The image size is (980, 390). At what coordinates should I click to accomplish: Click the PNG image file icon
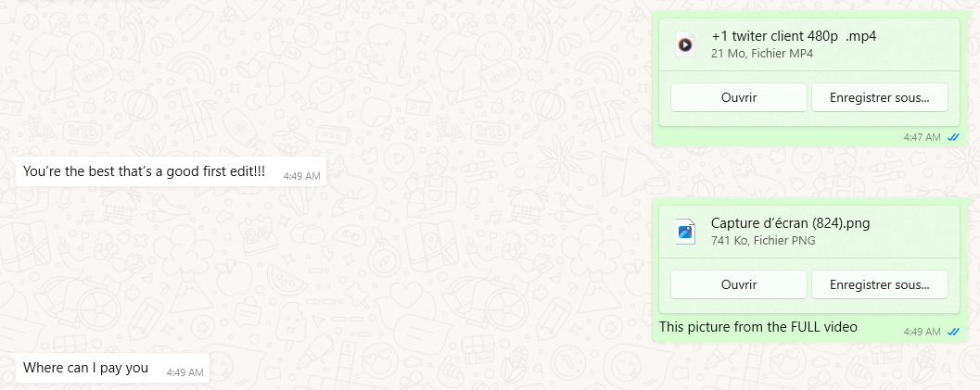(685, 232)
